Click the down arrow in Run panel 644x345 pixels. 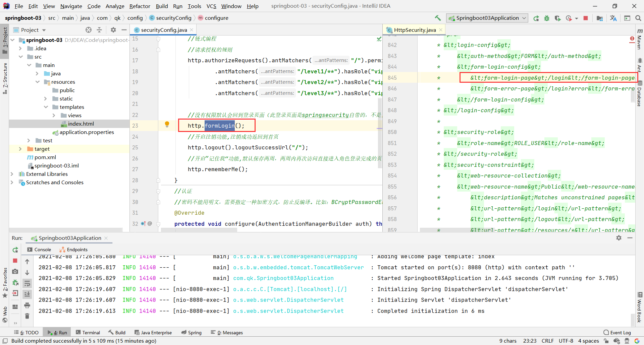(x=27, y=273)
